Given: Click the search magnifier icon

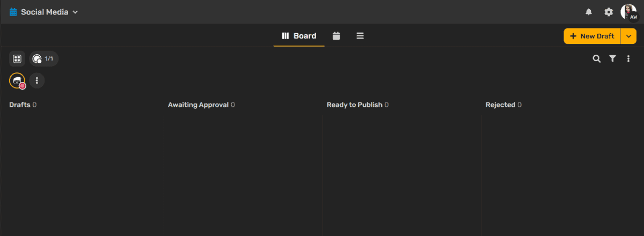Looking at the screenshot, I should (x=596, y=59).
